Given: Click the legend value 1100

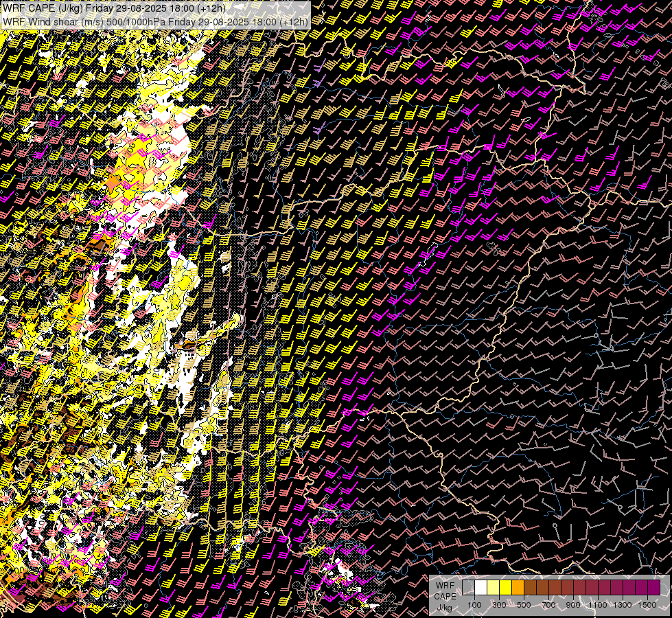Looking at the screenshot, I should pos(598,605).
